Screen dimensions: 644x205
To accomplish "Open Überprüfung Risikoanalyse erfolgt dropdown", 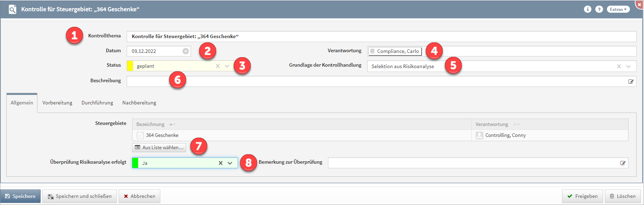I will click(230, 163).
